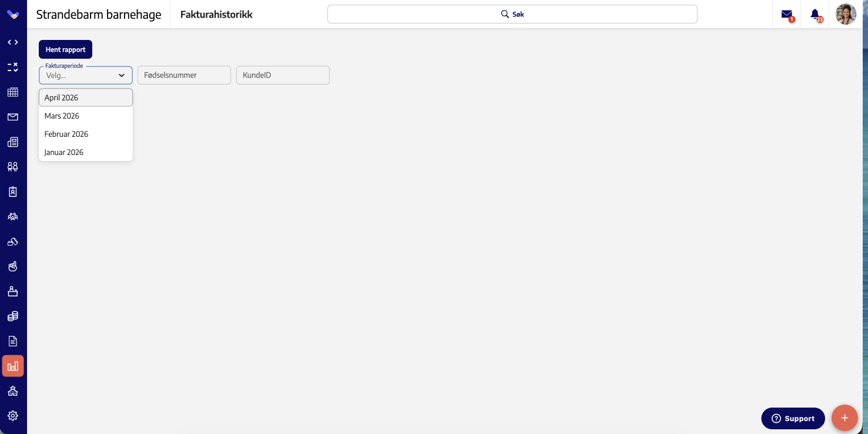The image size is (868, 434).
Task: Click the Fødselsnummer input field
Action: click(184, 75)
